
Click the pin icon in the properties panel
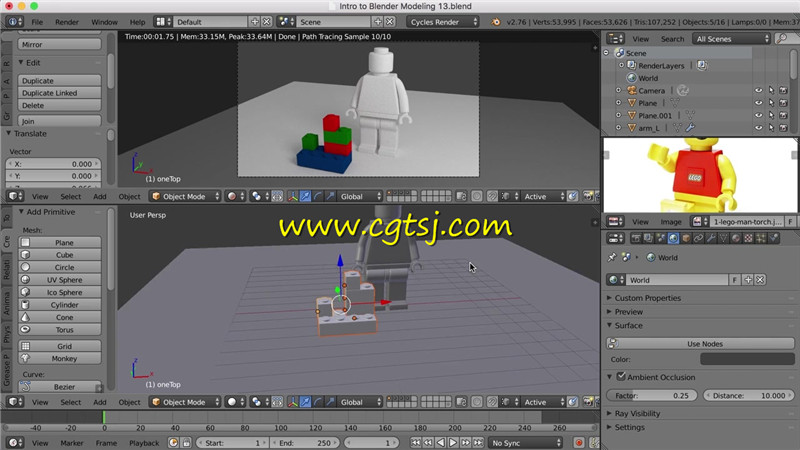(x=612, y=258)
